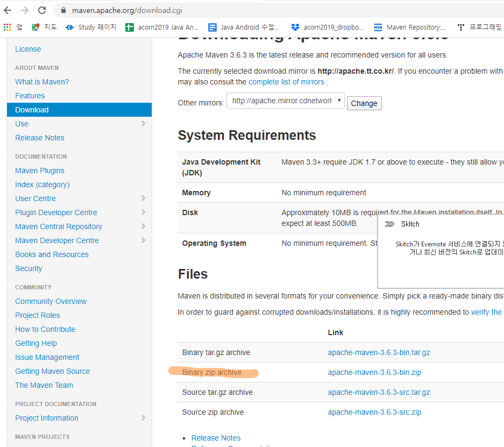Expand Project Information submenu arrow
504x447 pixels.
pos(144,418)
